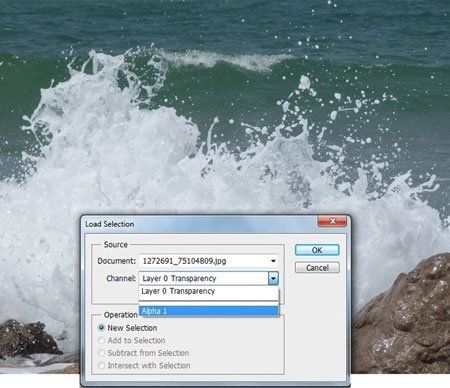Screen dimensions: 450x388
Task: Choose Alpha 1 from channel list
Action: pos(209,311)
